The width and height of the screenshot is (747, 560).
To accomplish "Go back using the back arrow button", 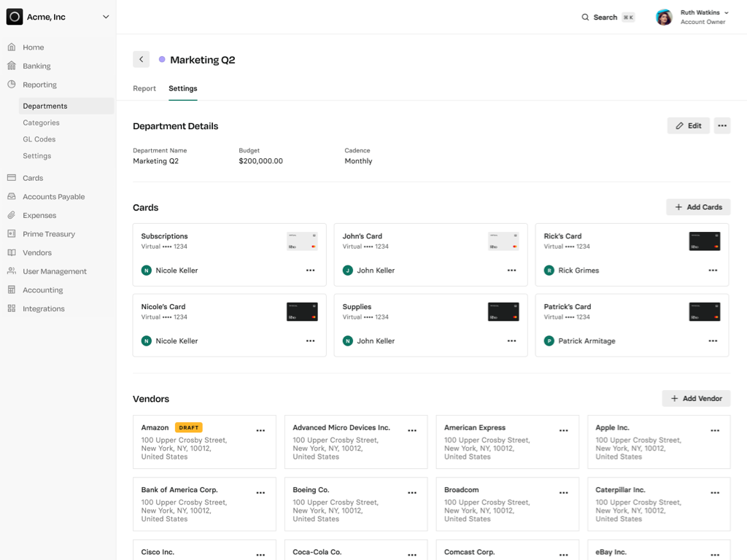I will (141, 60).
